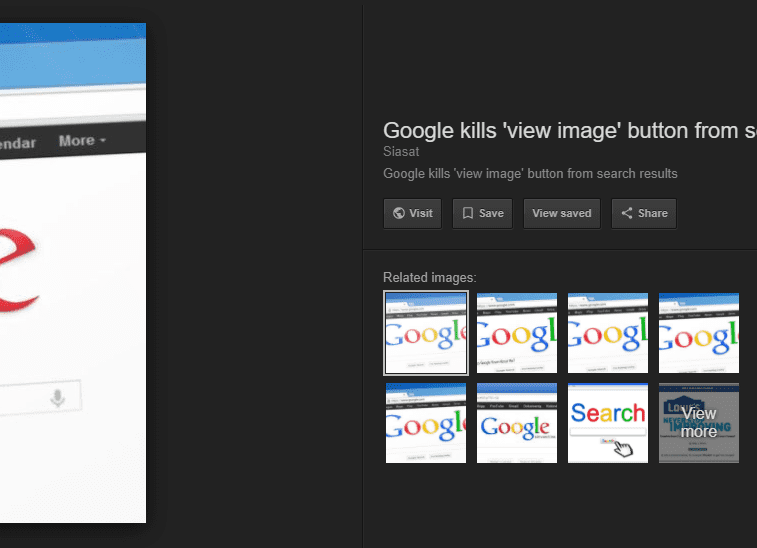The image size is (757, 548).
Task: Click the gray description text under Siasat
Action: click(x=530, y=173)
